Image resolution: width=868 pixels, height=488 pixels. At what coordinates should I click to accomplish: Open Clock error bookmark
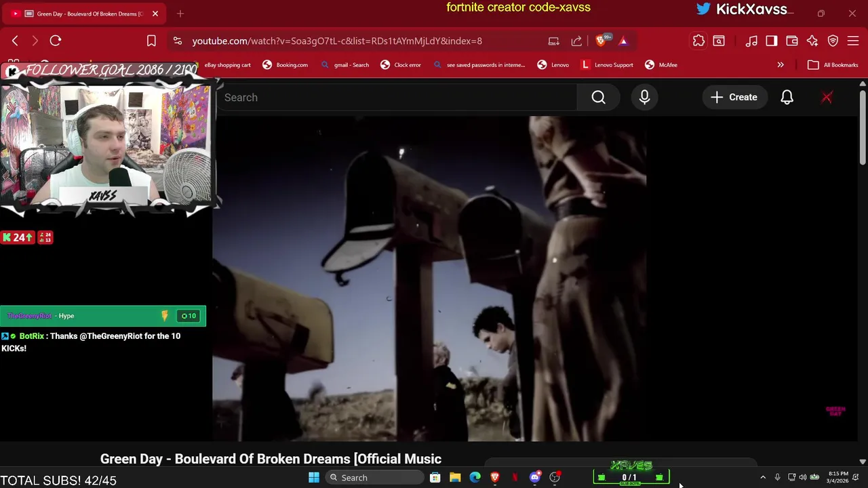pyautogui.click(x=401, y=65)
